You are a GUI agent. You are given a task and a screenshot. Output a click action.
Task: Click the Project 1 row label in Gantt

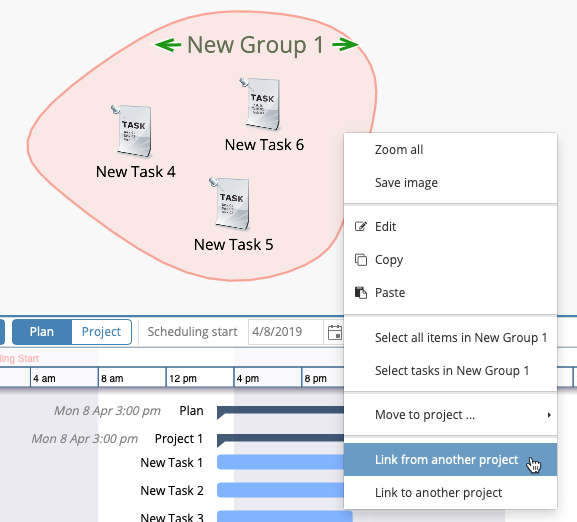click(x=179, y=438)
